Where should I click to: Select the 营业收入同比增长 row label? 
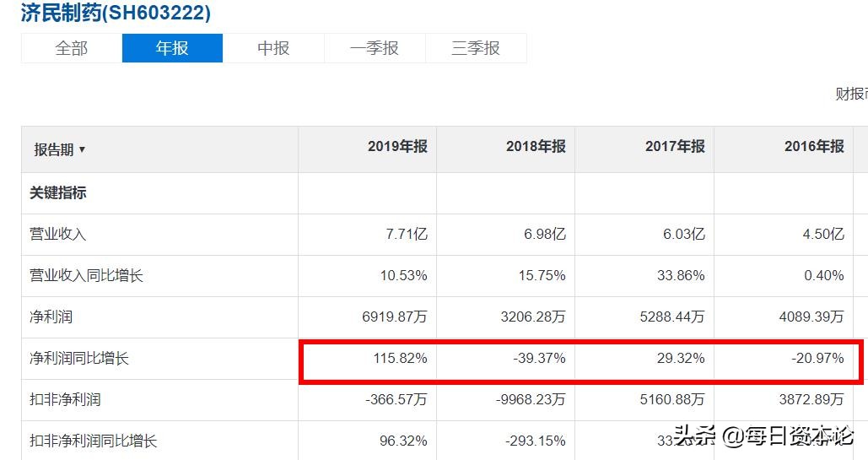coord(86,275)
